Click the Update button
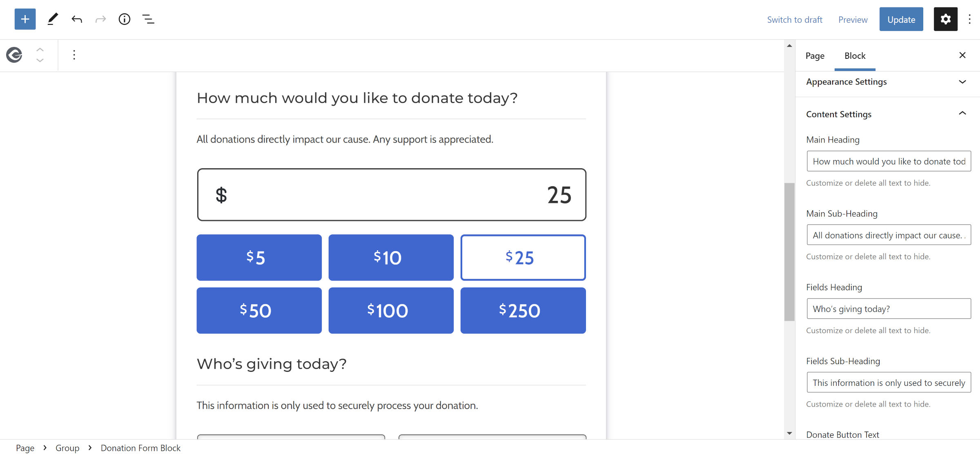 [901, 19]
